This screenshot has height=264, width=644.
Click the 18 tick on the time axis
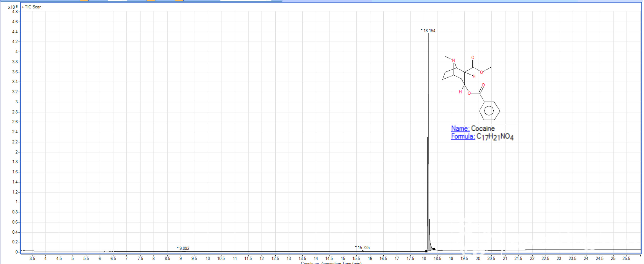[x=424, y=258]
